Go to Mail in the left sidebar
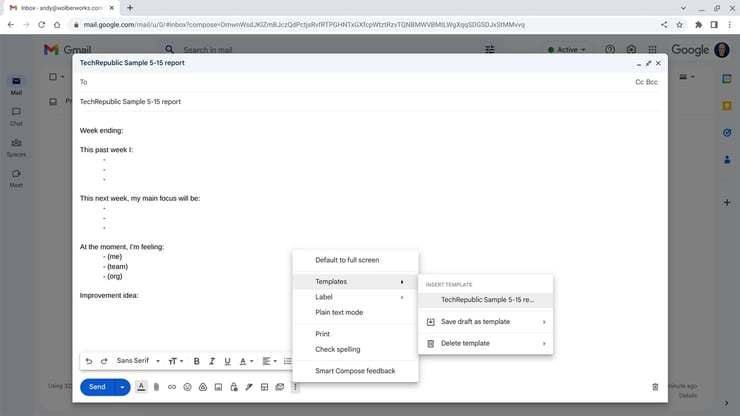Viewport: 740px width, 416px height. (x=16, y=86)
